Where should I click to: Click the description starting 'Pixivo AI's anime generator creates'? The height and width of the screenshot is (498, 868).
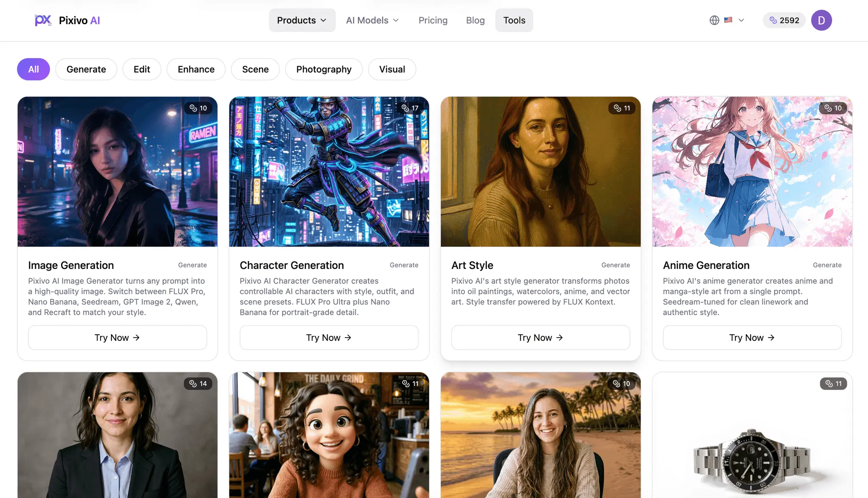coord(748,297)
